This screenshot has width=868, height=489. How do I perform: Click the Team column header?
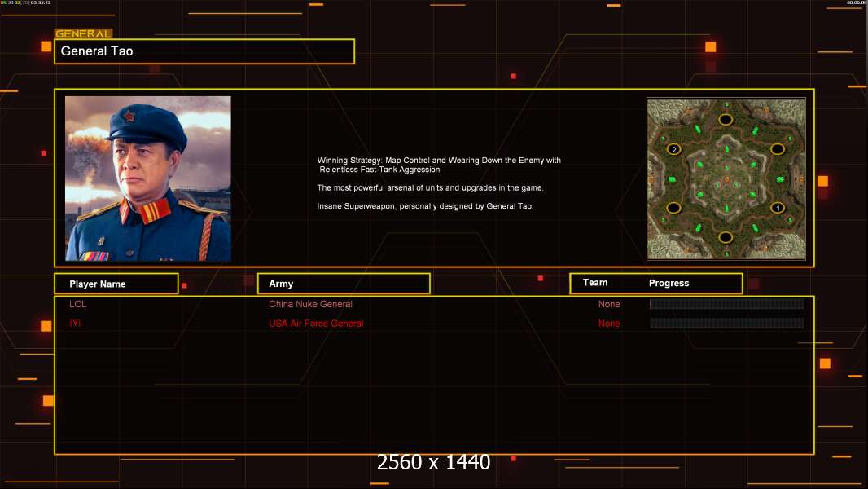[x=595, y=283]
